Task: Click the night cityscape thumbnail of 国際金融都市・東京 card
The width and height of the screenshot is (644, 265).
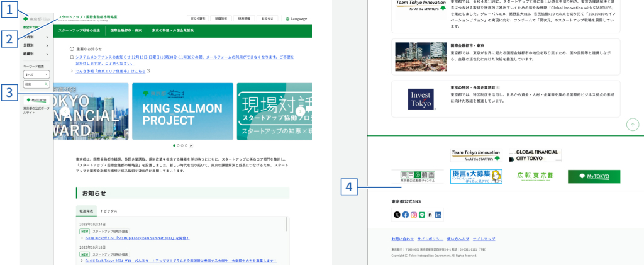Action: point(421,57)
